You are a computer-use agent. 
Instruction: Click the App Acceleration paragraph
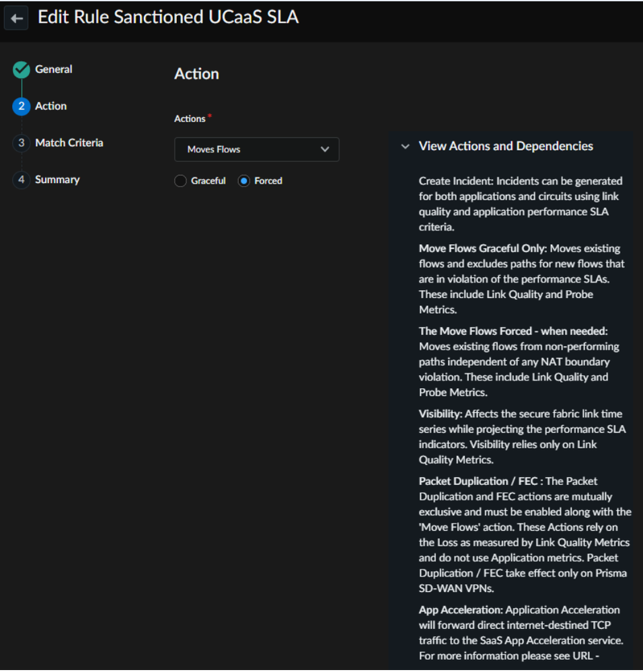(x=521, y=632)
